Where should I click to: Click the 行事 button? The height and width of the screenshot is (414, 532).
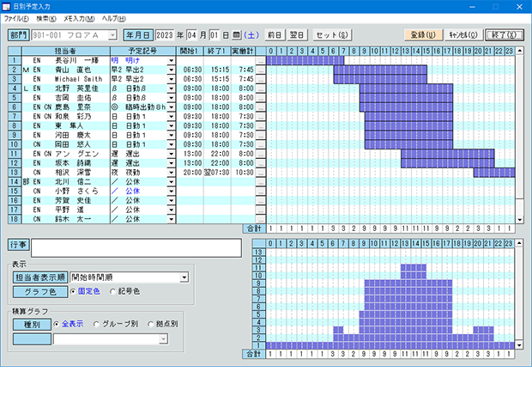(x=19, y=245)
